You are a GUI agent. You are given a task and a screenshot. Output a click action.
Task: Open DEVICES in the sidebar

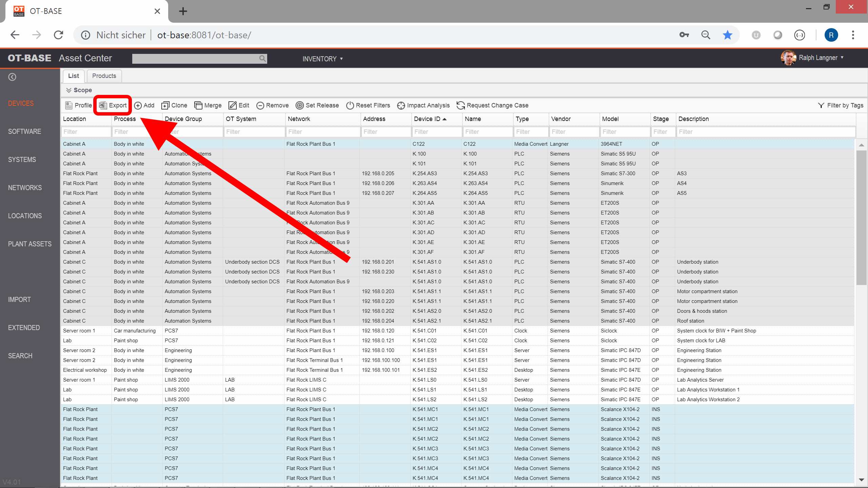tap(21, 103)
